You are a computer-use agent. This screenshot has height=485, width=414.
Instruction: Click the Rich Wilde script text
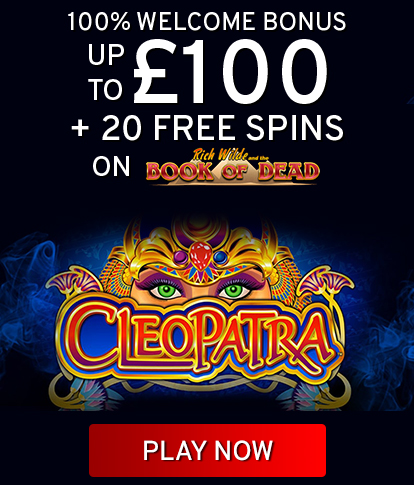(x=220, y=155)
